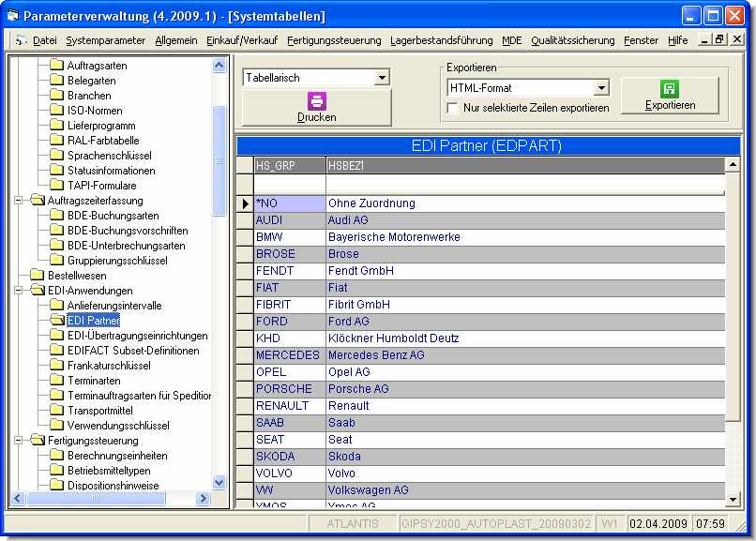Screen dimensions: 756x541
Task: Click the HSBEZ1 column header
Action: click(525, 165)
